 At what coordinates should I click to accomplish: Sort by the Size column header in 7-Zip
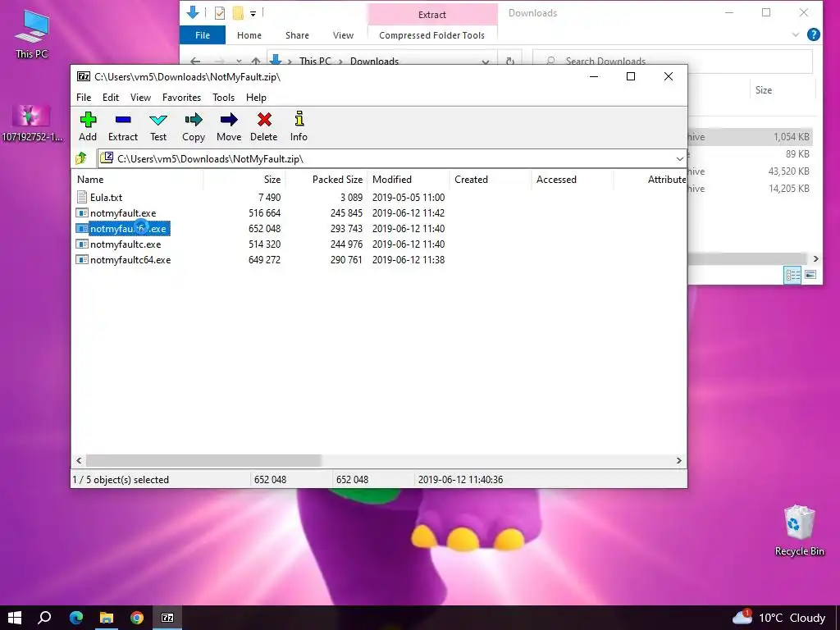click(244, 180)
